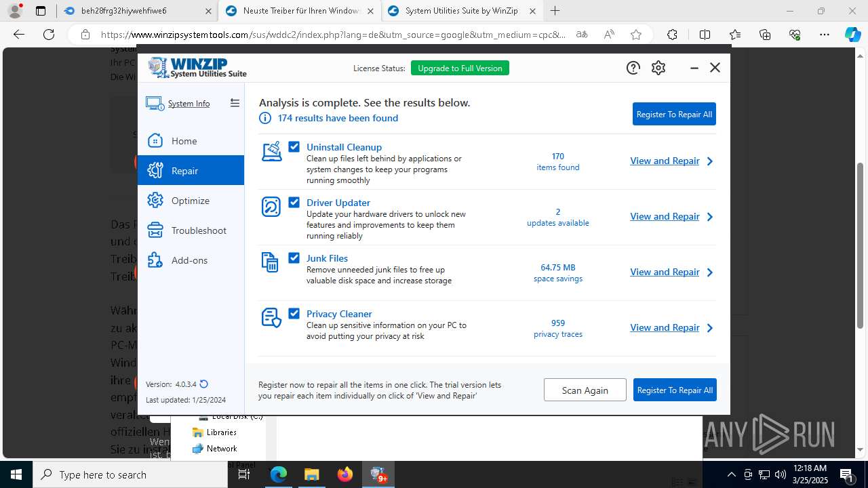
Task: Open Microsoft Edge taskbar icon
Action: pyautogui.click(x=279, y=474)
